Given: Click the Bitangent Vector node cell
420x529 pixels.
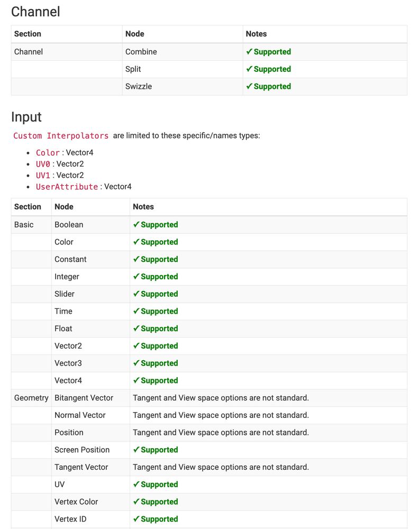Looking at the screenshot, I should (x=84, y=398).
